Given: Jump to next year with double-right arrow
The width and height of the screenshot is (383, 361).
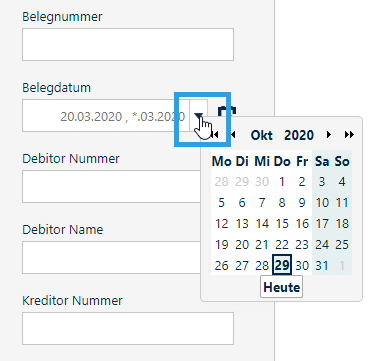Looking at the screenshot, I should click(x=349, y=135).
